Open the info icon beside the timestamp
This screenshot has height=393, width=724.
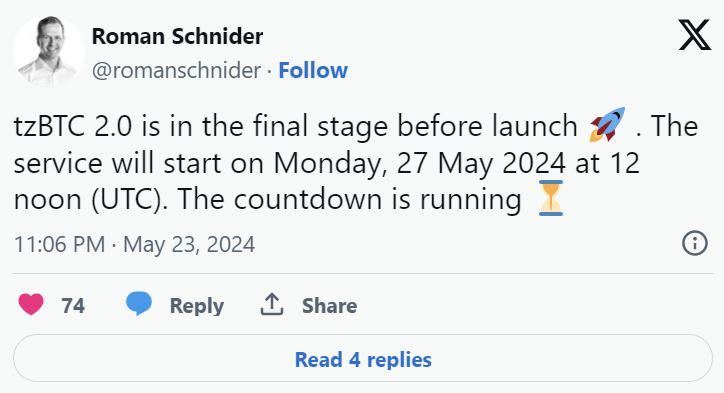(x=695, y=243)
